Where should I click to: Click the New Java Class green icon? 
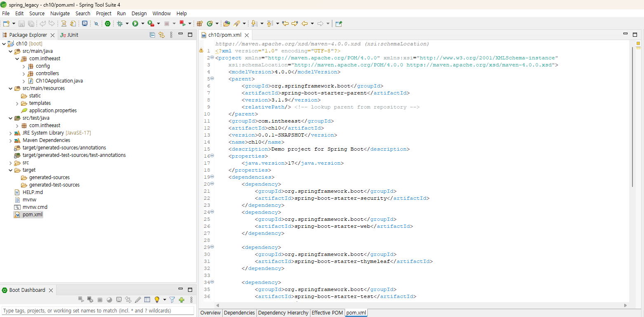click(x=210, y=24)
